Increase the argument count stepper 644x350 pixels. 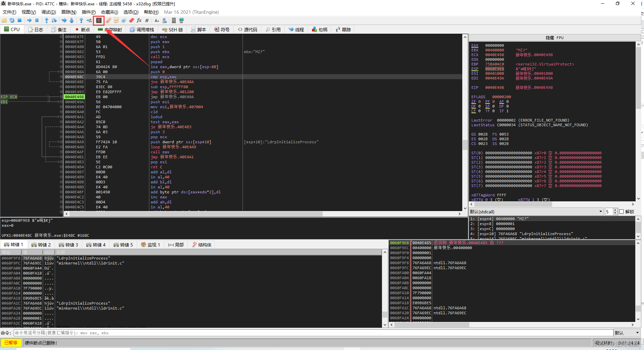[x=615, y=210]
